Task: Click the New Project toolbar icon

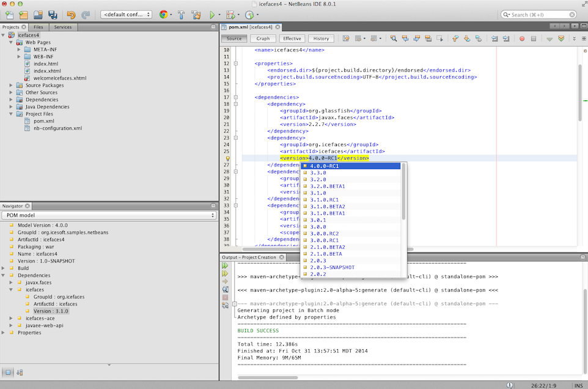Action: (x=23, y=14)
